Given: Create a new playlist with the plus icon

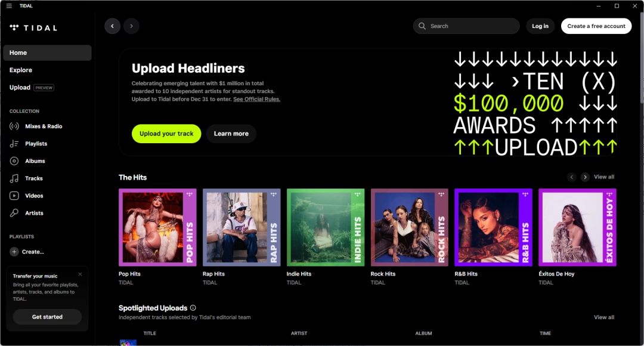Looking at the screenshot, I should click(x=13, y=251).
